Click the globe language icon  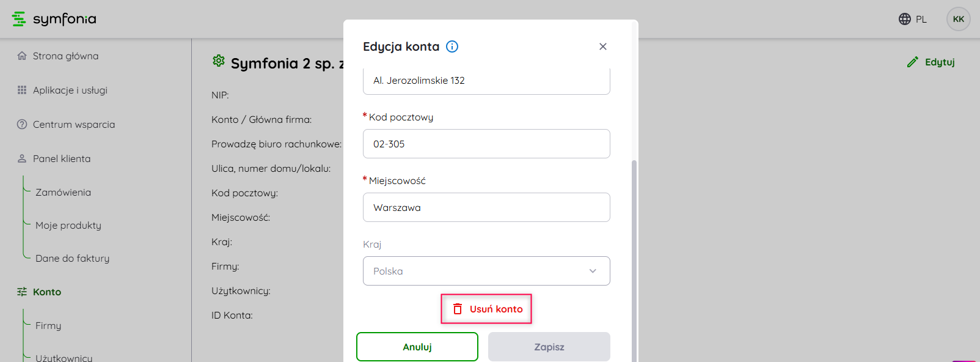(x=905, y=19)
